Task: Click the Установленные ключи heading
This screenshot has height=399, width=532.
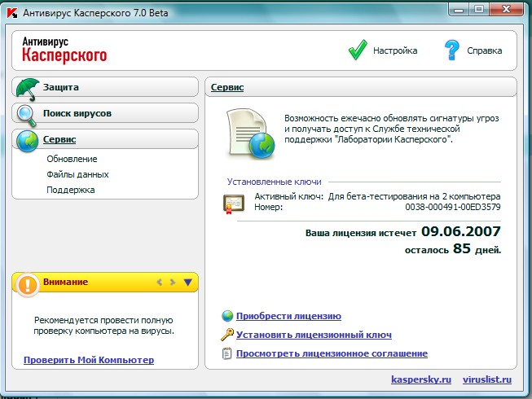Action: coord(274,182)
